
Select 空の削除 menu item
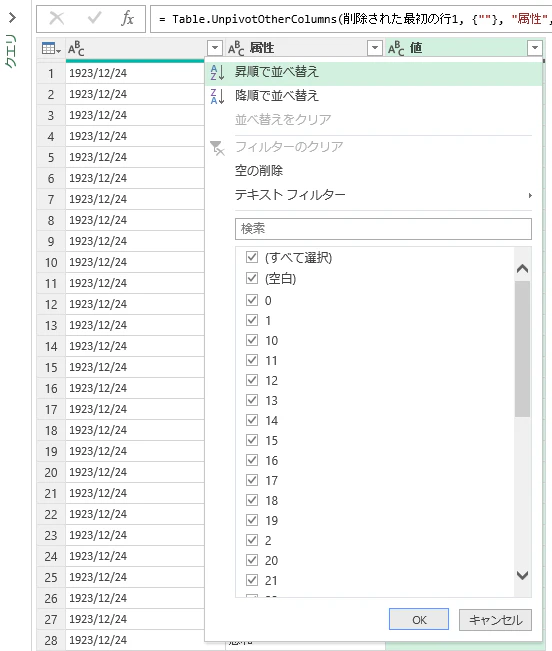259,171
